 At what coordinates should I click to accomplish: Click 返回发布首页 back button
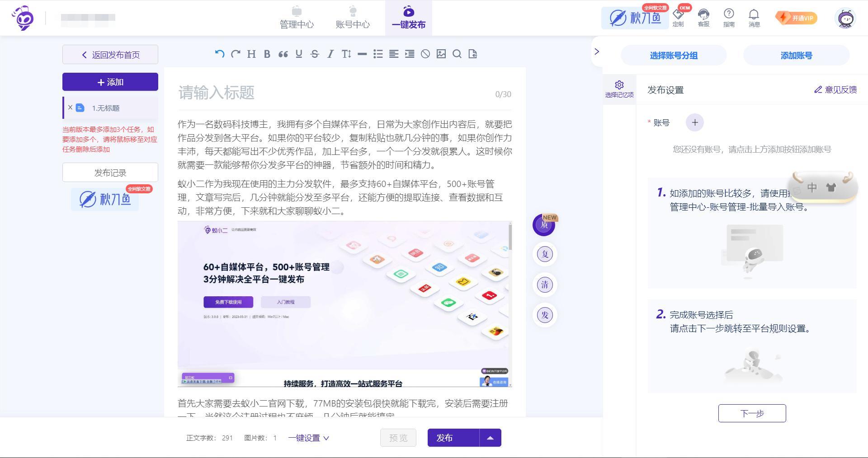pos(110,55)
